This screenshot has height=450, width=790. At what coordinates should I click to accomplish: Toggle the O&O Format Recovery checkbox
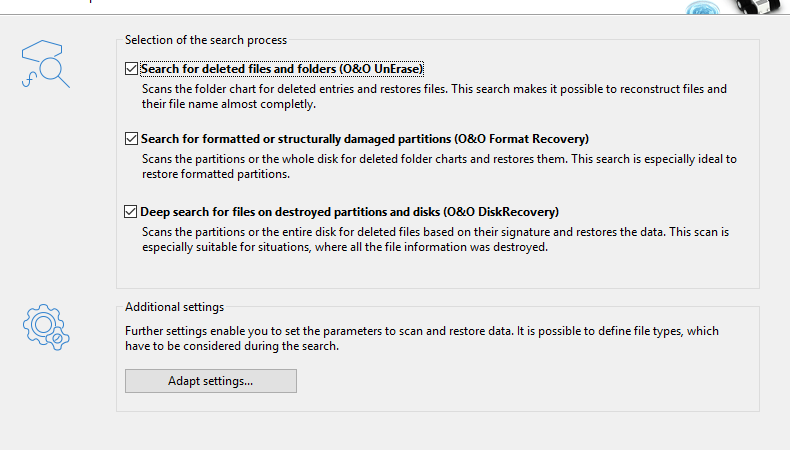[131, 139]
